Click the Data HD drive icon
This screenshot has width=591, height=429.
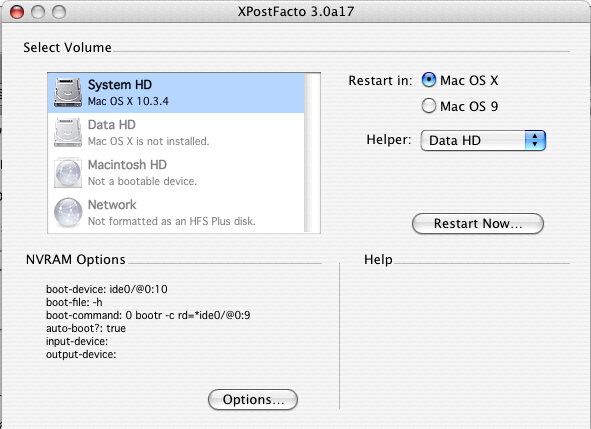68,132
